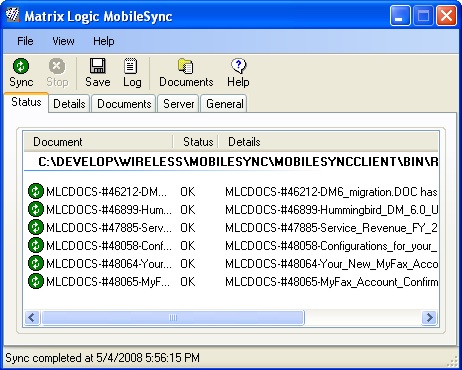Open the Documents folder toolbar icon
Screen dimensions: 462x370
(x=185, y=66)
